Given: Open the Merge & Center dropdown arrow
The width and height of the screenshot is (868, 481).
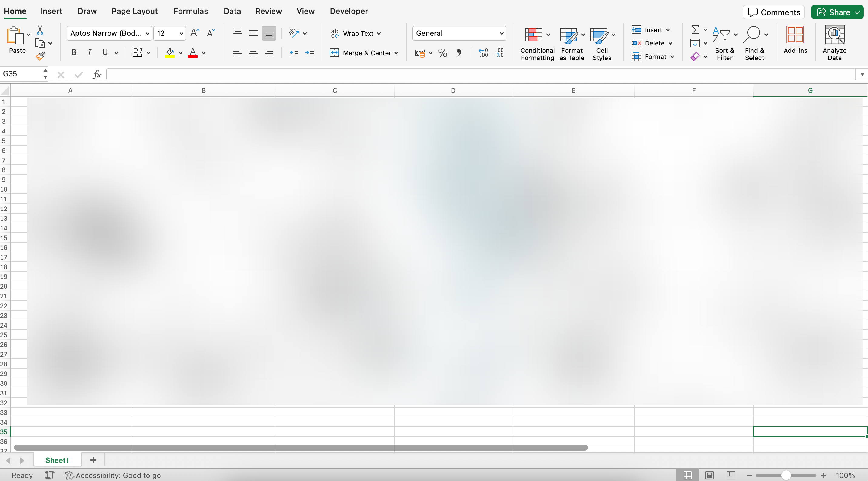Looking at the screenshot, I should [396, 53].
